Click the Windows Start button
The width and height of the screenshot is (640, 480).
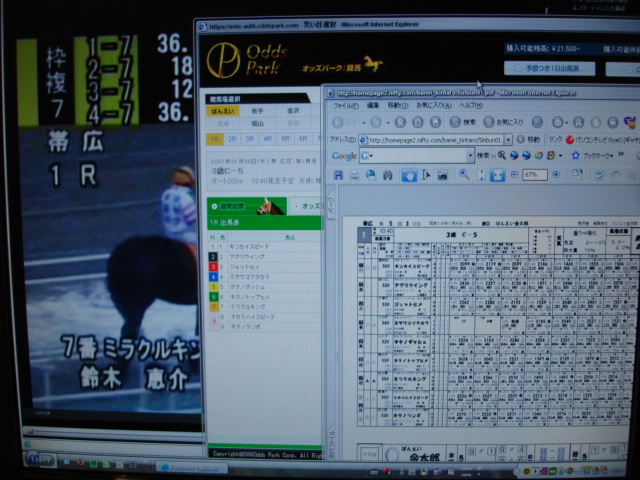[41, 460]
